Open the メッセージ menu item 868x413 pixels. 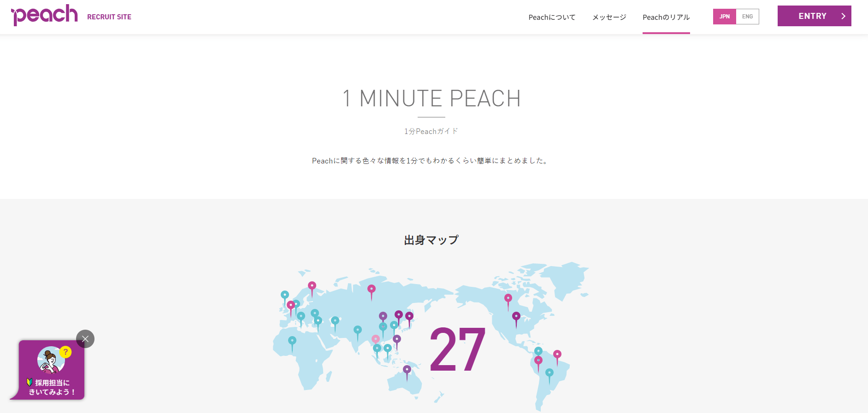(x=609, y=17)
